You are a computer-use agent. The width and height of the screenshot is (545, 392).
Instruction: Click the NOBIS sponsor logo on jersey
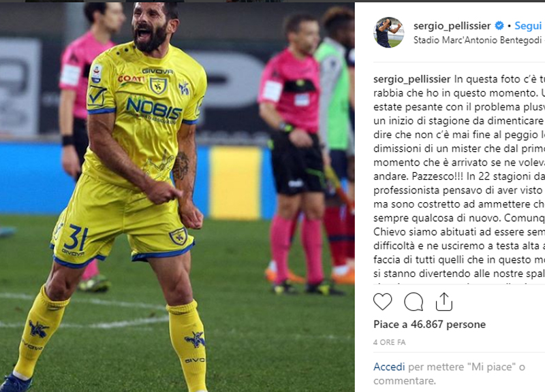point(154,108)
